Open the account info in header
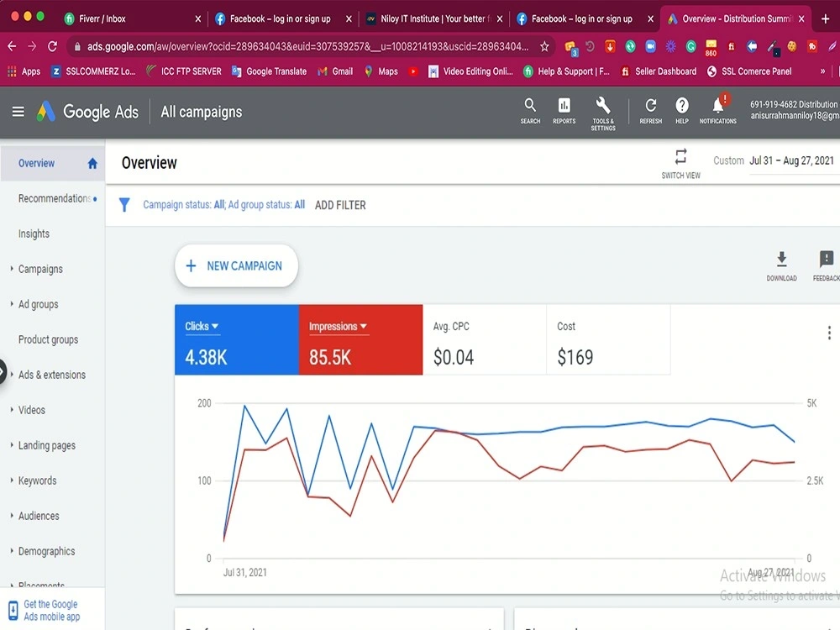 [x=795, y=110]
